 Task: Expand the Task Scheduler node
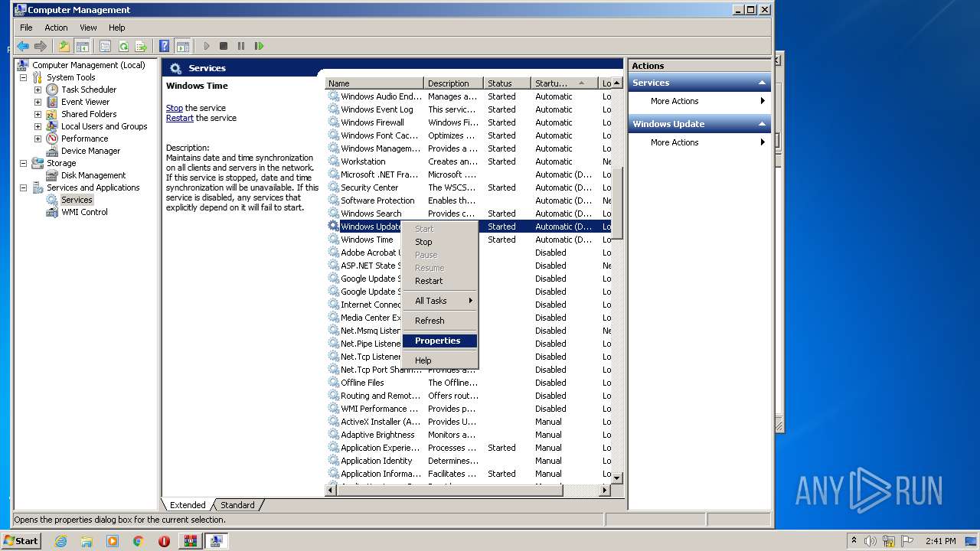click(38, 90)
